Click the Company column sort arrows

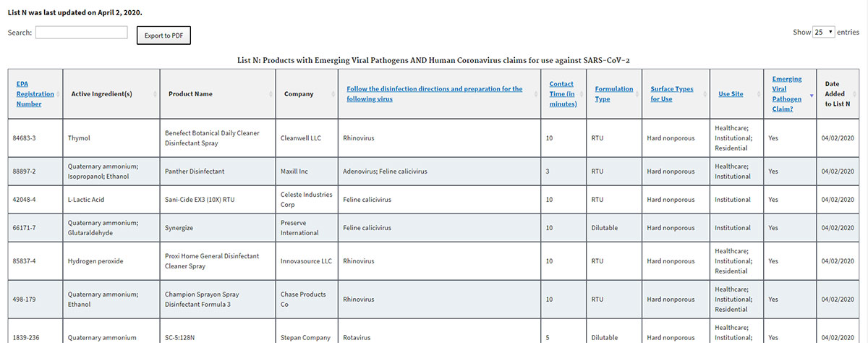(x=333, y=94)
